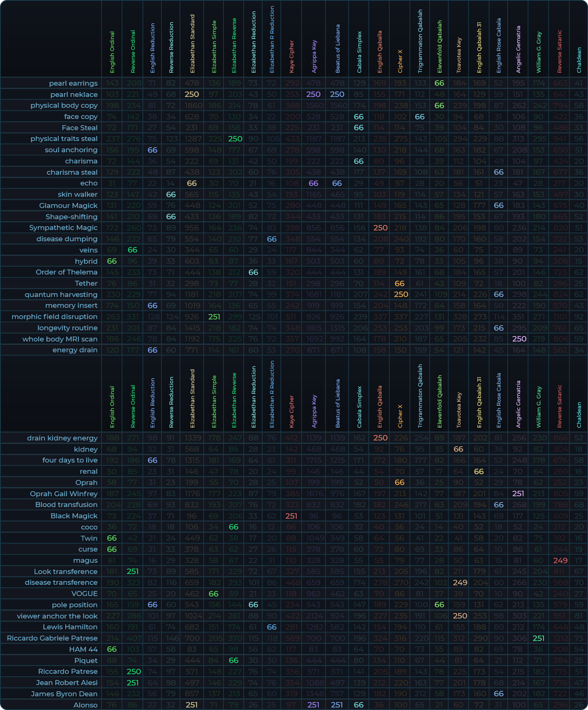Select the 'HAM 44' row label
Image resolution: width=588 pixels, height=710 pixels.
pos(83,649)
